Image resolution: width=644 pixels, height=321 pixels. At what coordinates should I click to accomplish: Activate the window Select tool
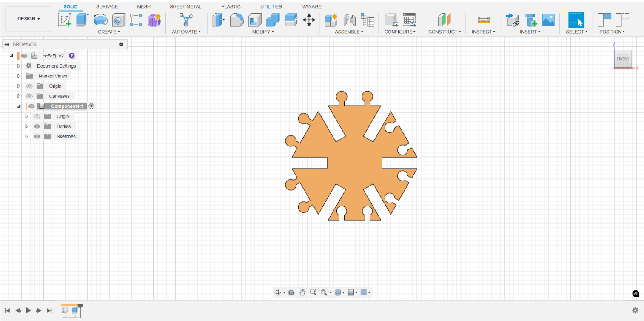[576, 20]
